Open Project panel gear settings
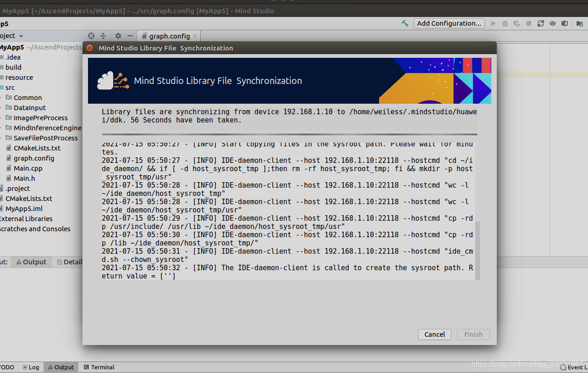Image resolution: width=588 pixels, height=373 pixels. click(x=118, y=36)
